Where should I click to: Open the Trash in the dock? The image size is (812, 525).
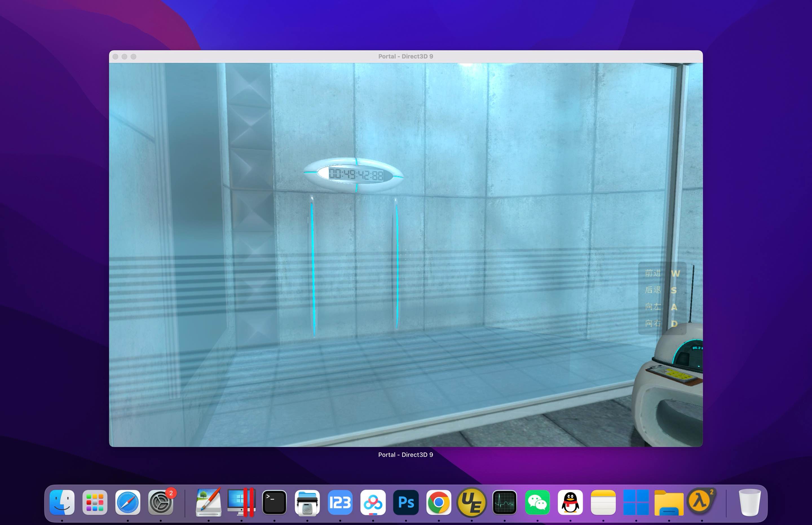[750, 502]
